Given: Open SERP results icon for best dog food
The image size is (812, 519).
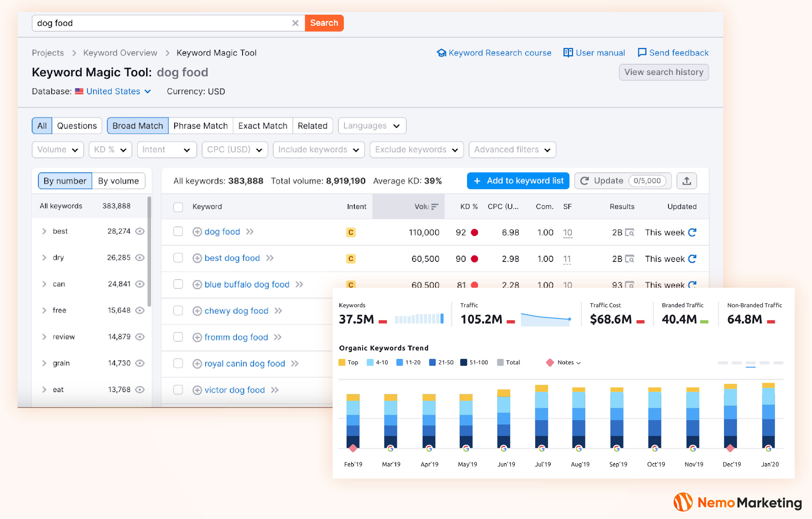Looking at the screenshot, I should 629,259.
